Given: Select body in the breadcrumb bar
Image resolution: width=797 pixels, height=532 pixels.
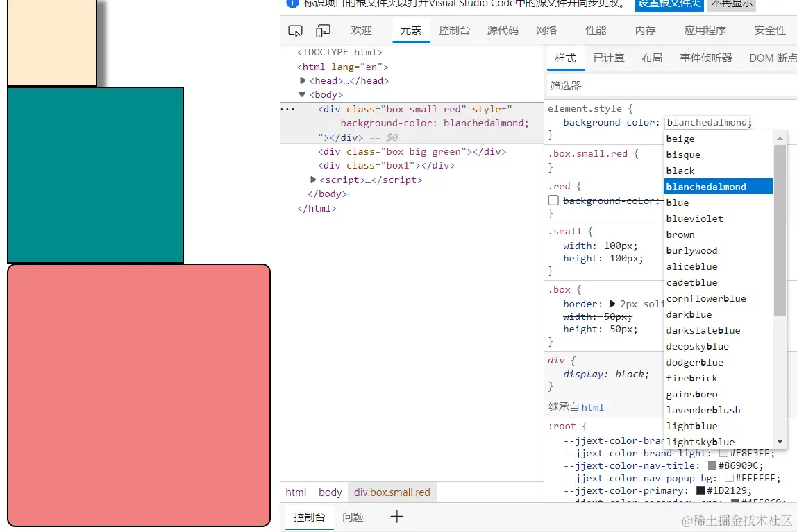Looking at the screenshot, I should pyautogui.click(x=330, y=492).
